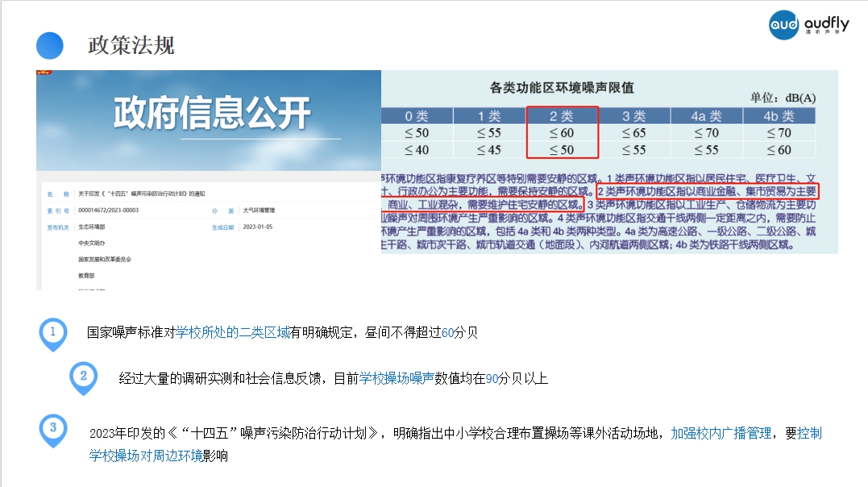Click the 国家发展和改革委员会 agency line
This screenshot has width=868, height=487.
105,260
